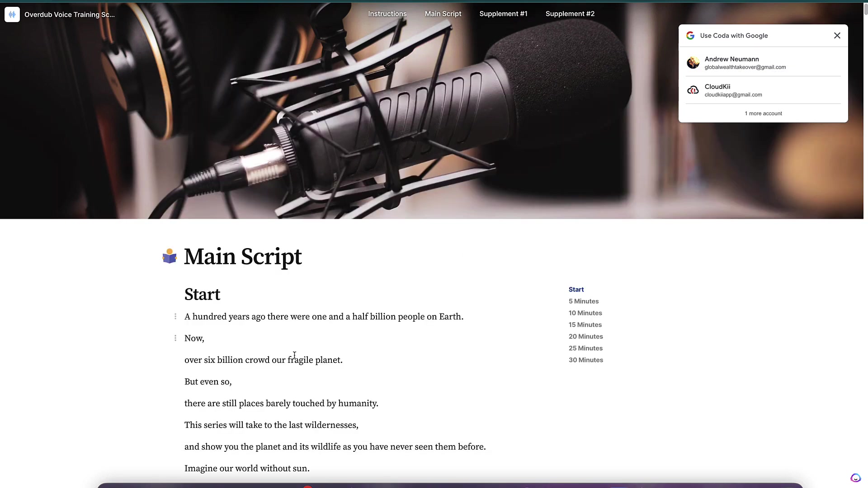
Task: Jump to 20 Minutes section
Action: click(586, 337)
